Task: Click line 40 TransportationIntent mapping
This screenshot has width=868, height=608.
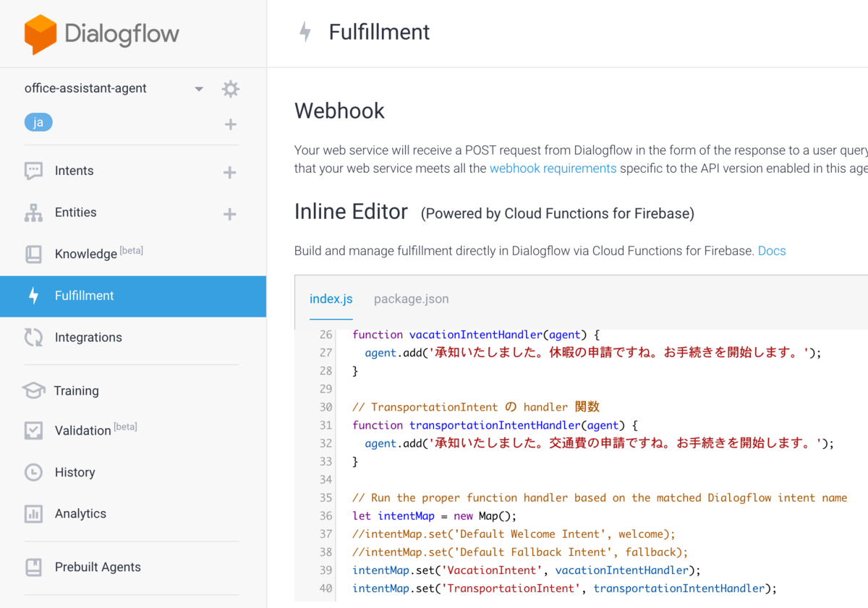Action: pos(564,588)
